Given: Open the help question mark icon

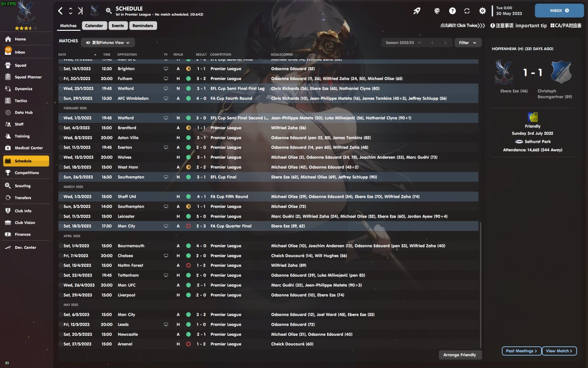Looking at the screenshot, I should [452, 11].
